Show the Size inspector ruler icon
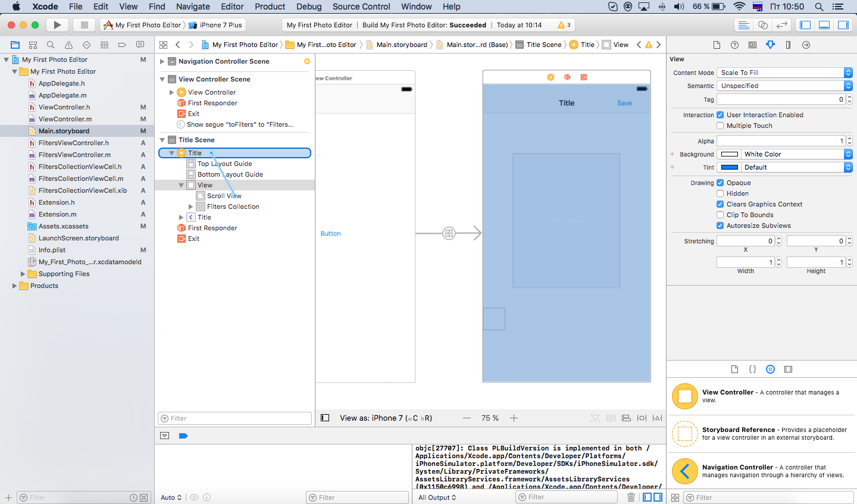Image resolution: width=857 pixels, height=504 pixels. coord(789,45)
